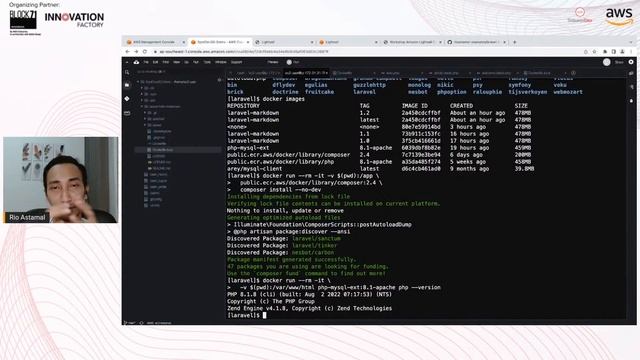Open the File menu
This screenshot has height=360, width=640.
[146, 62]
